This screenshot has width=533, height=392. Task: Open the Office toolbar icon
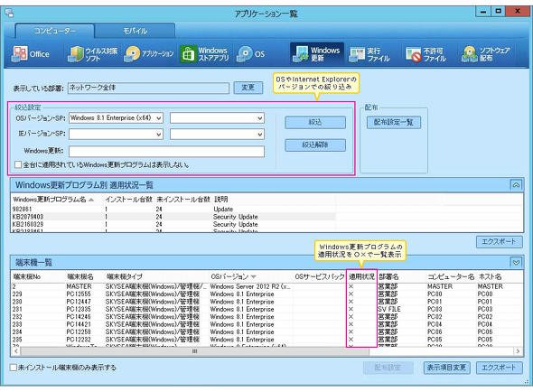click(x=31, y=53)
